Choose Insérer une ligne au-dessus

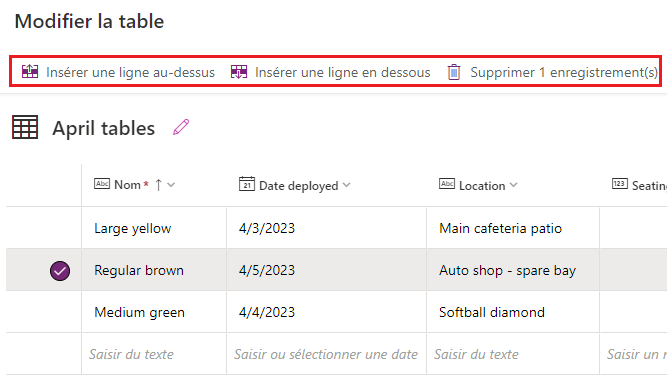pyautogui.click(x=118, y=72)
